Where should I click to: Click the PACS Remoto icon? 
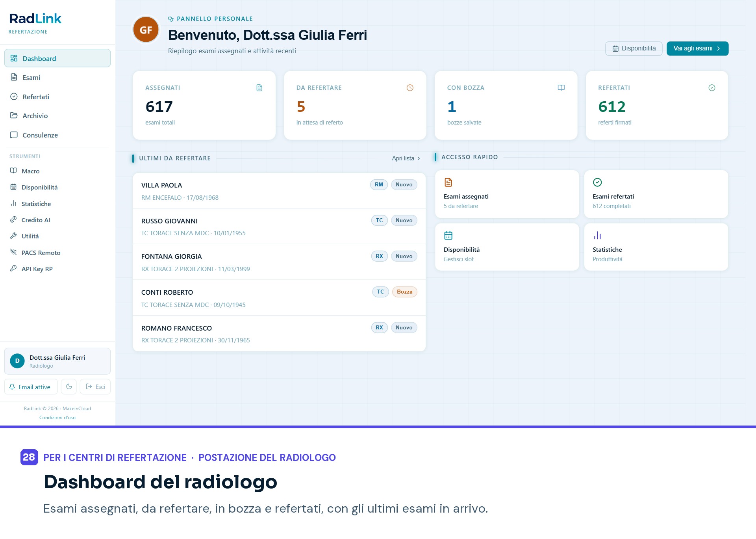[x=13, y=252]
